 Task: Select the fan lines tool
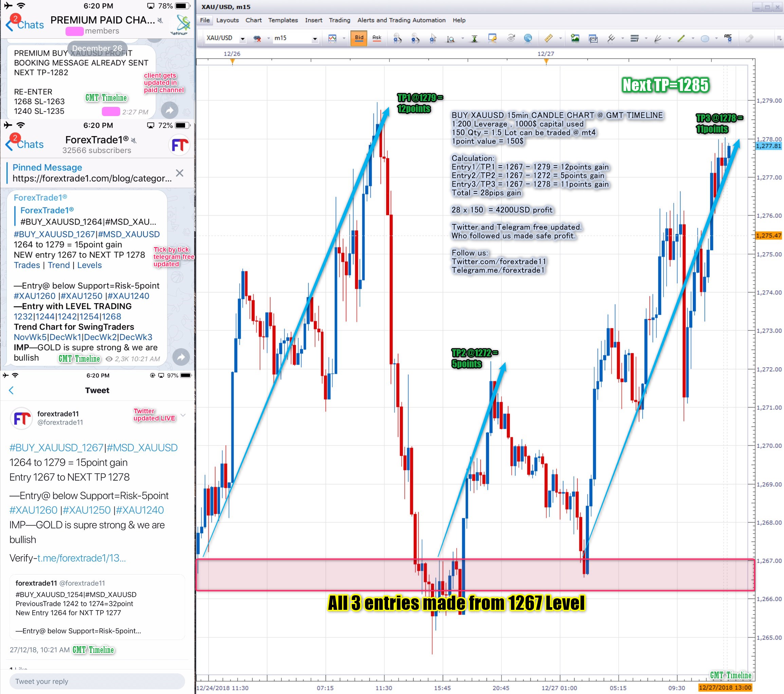(658, 38)
